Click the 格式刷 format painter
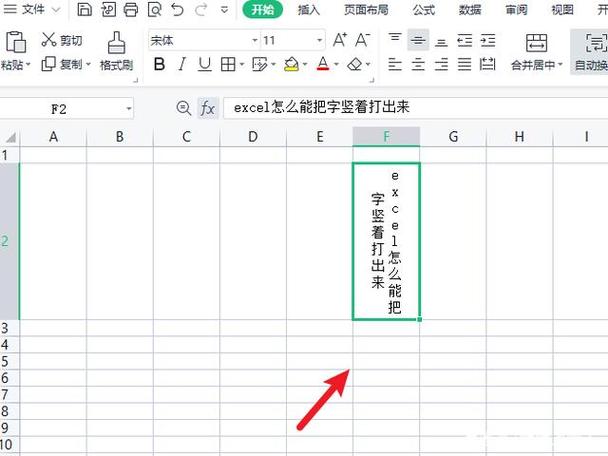Image resolution: width=608 pixels, height=456 pixels. coord(116,51)
